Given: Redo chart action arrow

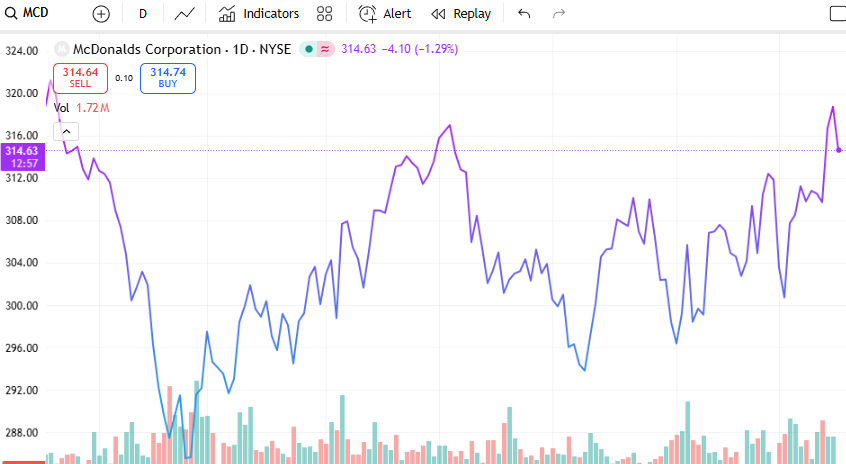Looking at the screenshot, I should point(559,13).
